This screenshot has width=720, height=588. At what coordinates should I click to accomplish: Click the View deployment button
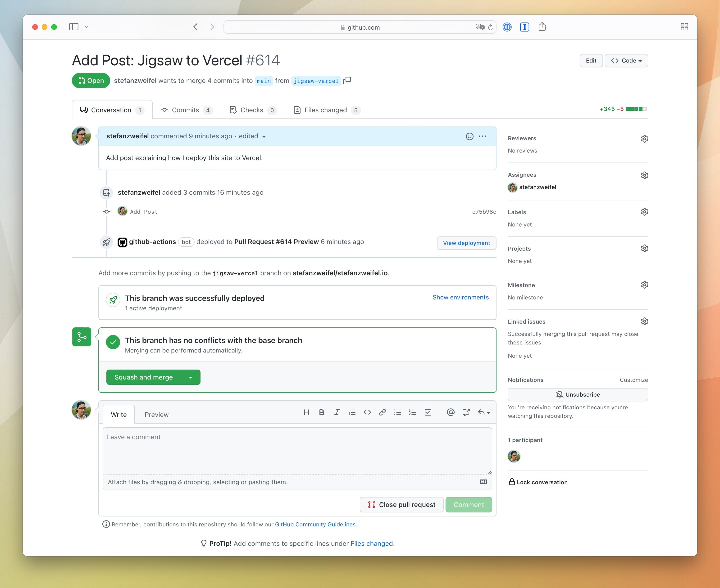coord(467,243)
